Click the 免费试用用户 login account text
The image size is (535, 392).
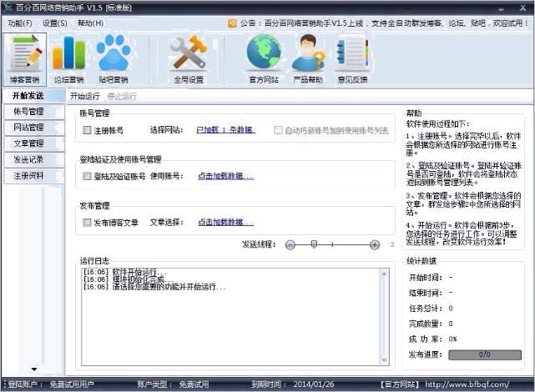(x=72, y=384)
